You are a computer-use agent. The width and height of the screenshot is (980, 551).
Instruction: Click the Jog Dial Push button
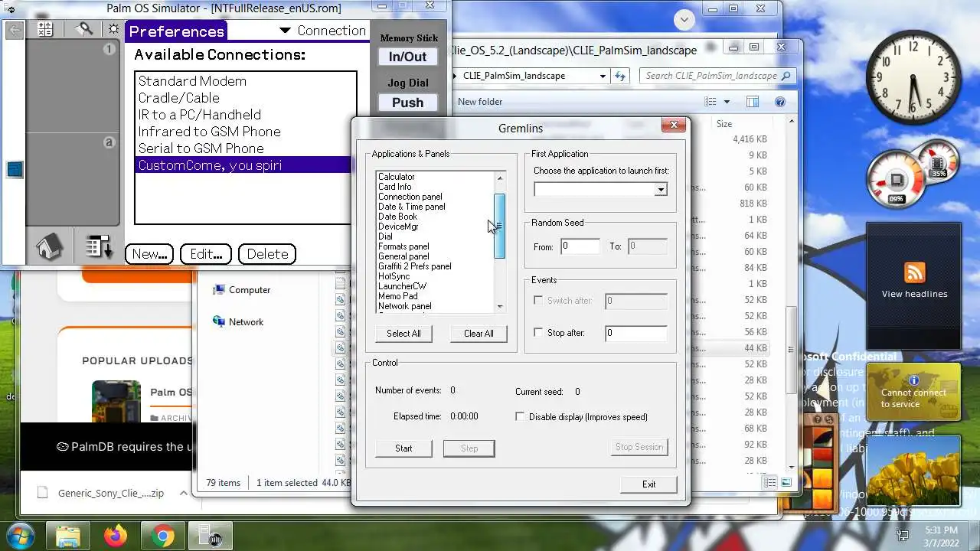tap(407, 103)
